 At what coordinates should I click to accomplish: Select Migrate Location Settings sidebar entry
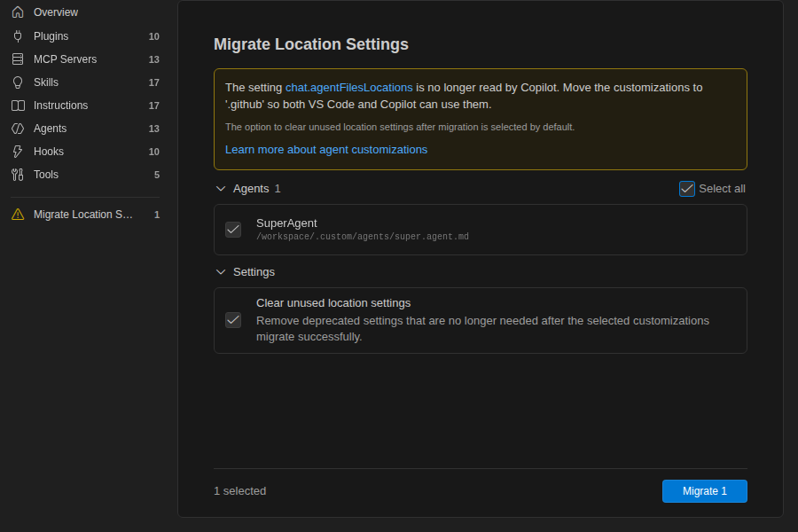[x=85, y=215]
